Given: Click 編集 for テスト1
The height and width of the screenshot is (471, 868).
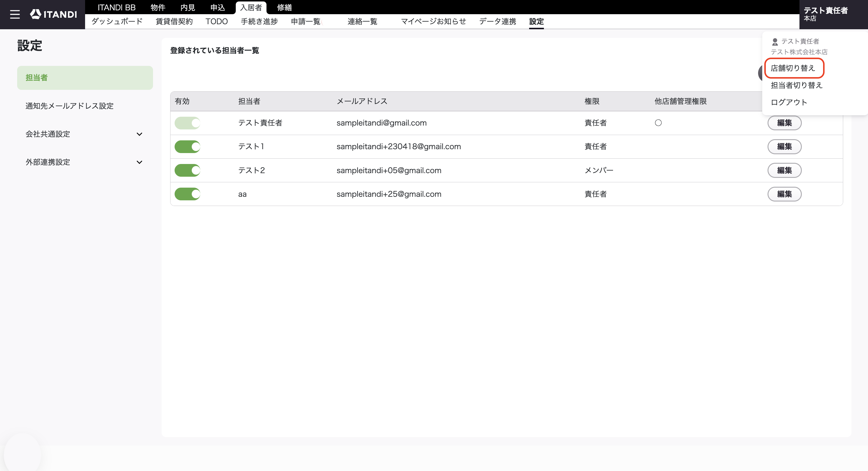Looking at the screenshot, I should tap(784, 147).
